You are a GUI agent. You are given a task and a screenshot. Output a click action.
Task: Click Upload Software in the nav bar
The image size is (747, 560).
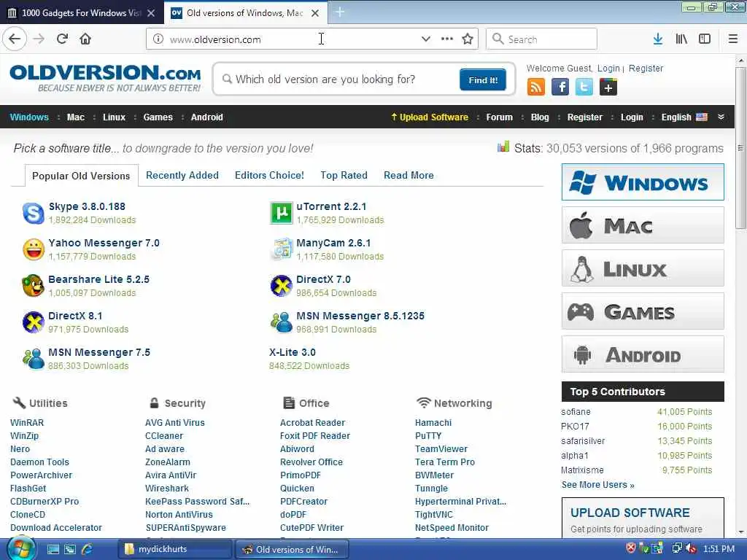[429, 117]
